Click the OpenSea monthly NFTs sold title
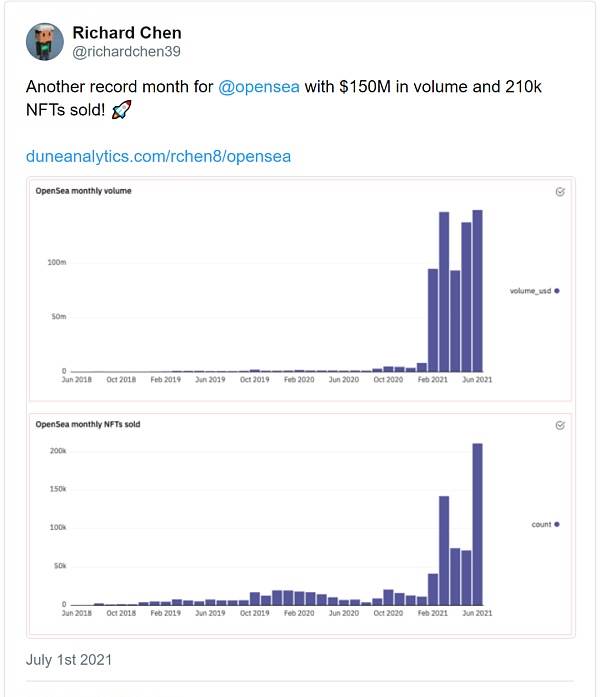 88,424
